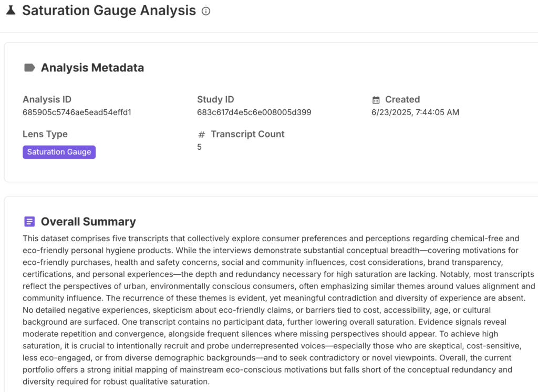Click the Transcript Count label
This screenshot has height=392, width=538.
click(247, 134)
